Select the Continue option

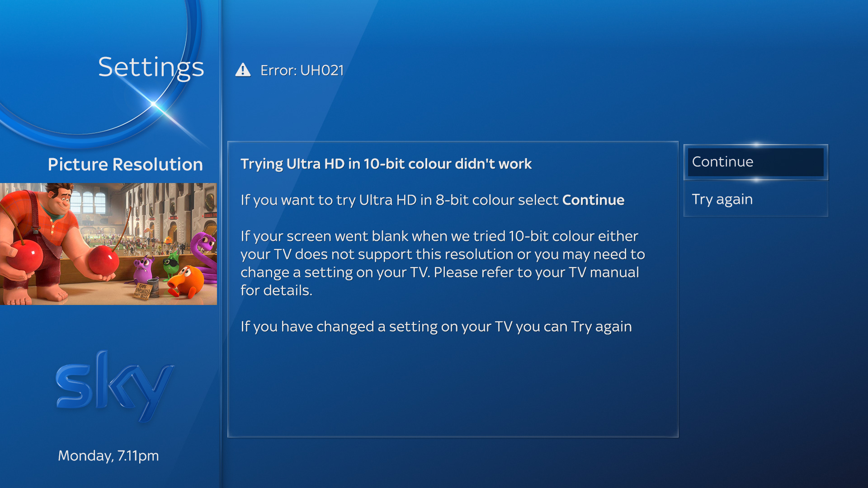pos(755,162)
